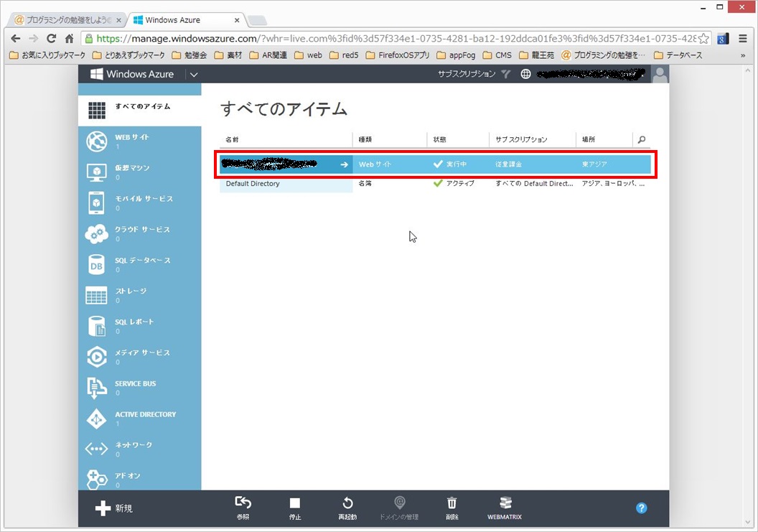Click the Google extension icon in toolbar
The height and width of the screenshot is (532, 758).
(x=723, y=39)
